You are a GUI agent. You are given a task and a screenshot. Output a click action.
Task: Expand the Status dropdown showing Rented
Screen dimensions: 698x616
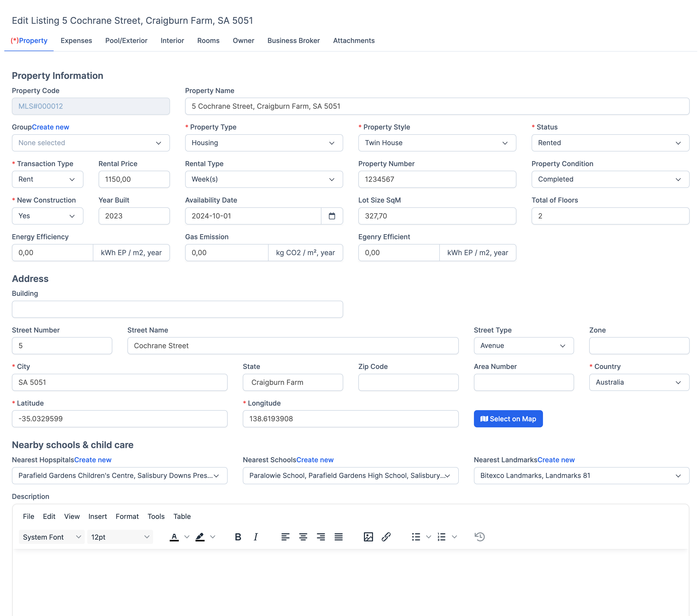click(610, 143)
